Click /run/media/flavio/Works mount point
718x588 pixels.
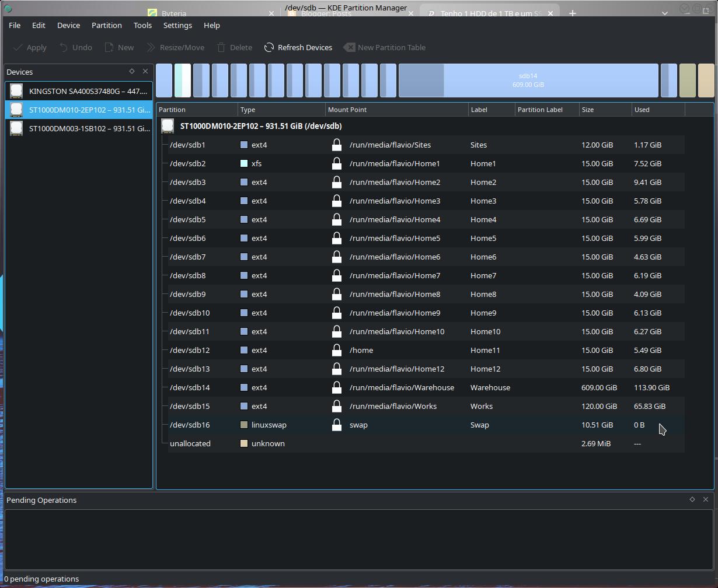pyautogui.click(x=393, y=406)
